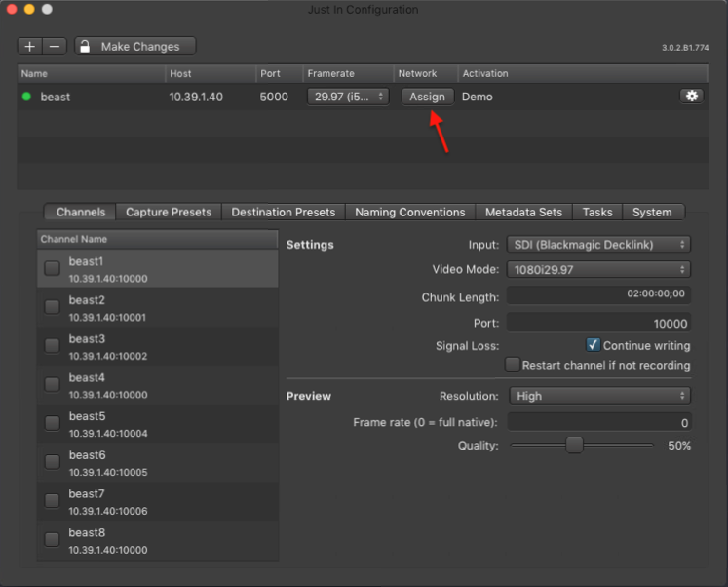728x587 pixels.
Task: Click the Demo activation status
Action: click(x=478, y=98)
